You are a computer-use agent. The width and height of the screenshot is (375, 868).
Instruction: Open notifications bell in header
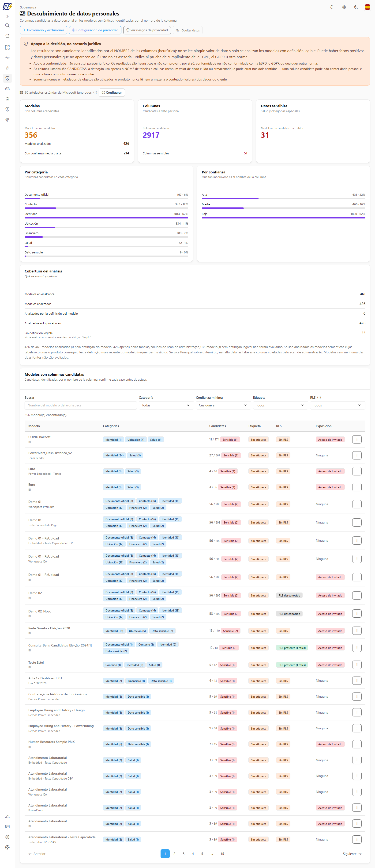(332, 7)
